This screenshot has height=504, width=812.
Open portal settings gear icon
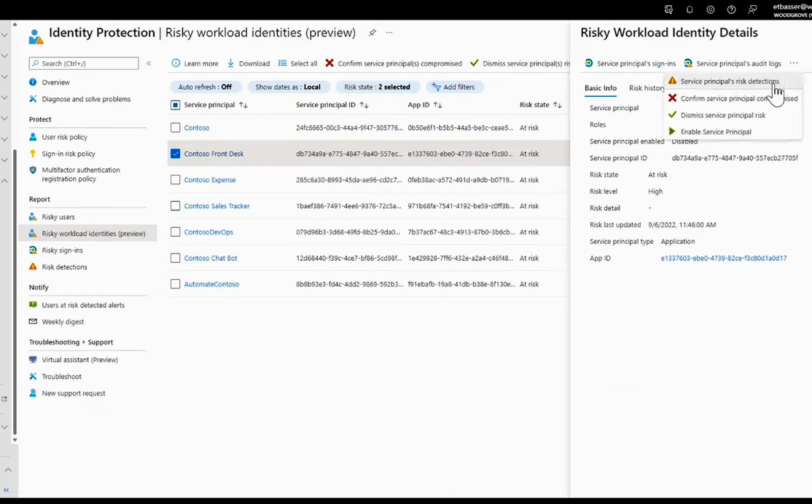[711, 9]
